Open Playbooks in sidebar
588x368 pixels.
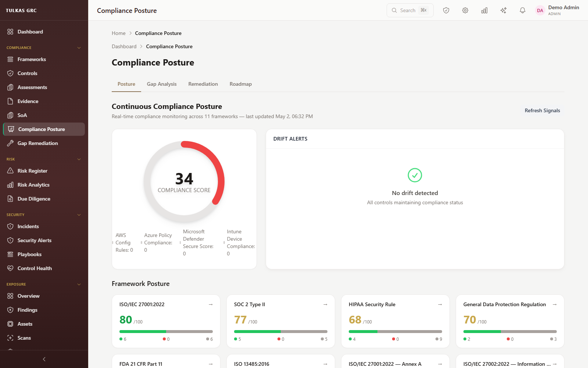click(x=44, y=254)
